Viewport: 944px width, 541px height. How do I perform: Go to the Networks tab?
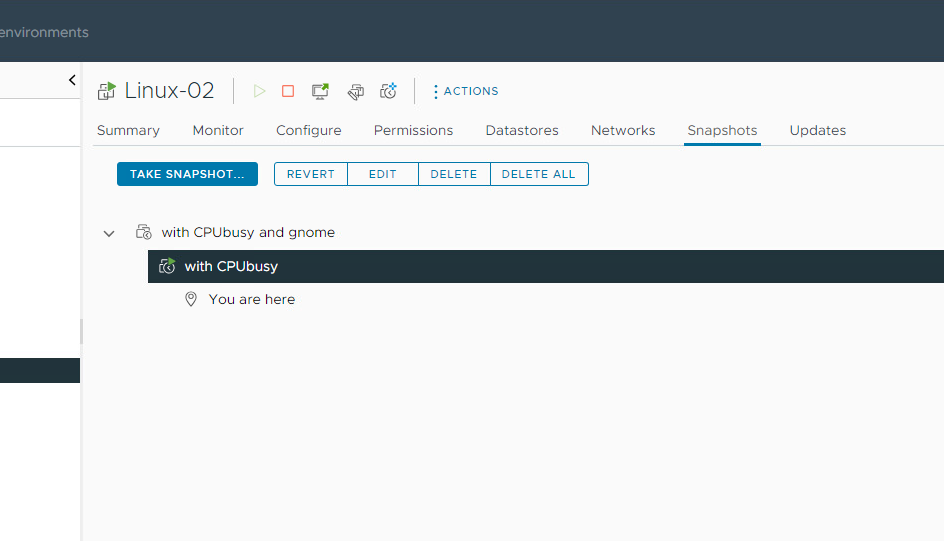(623, 131)
